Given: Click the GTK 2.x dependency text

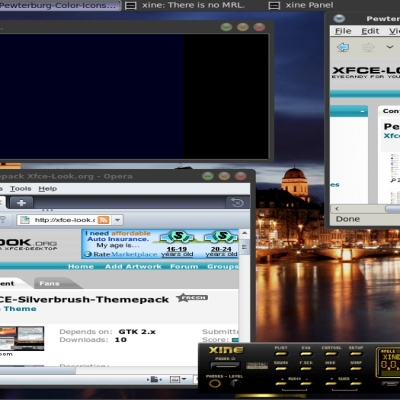Looking at the screenshot, I should (137, 332).
